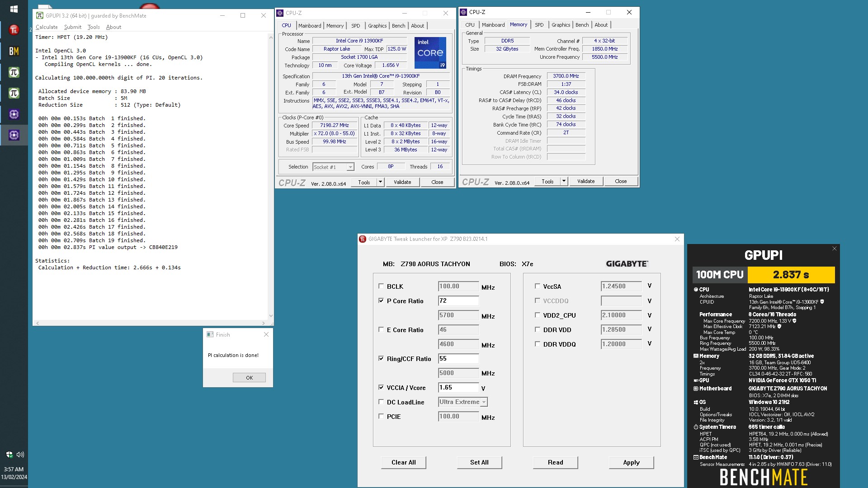Open the GPUPI About menu
The image size is (868, 488).
[113, 27]
